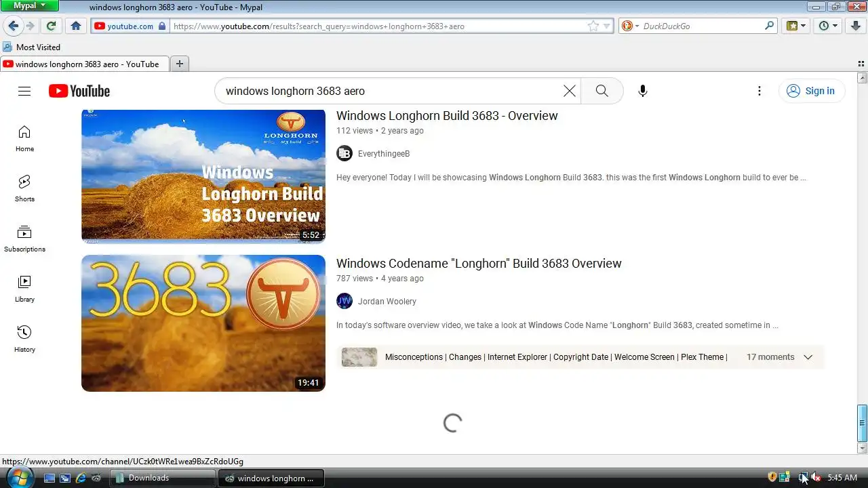
Task: Open Most Visited bookmarks folder
Action: (31, 47)
